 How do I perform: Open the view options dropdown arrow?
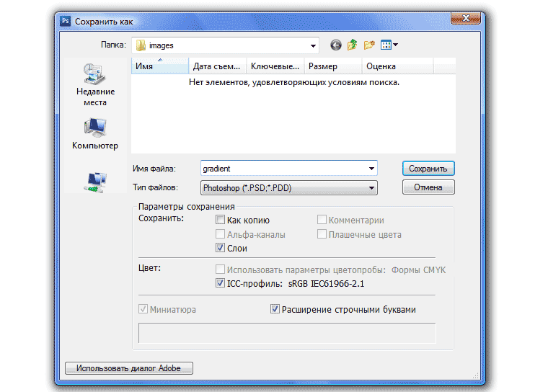(396, 45)
